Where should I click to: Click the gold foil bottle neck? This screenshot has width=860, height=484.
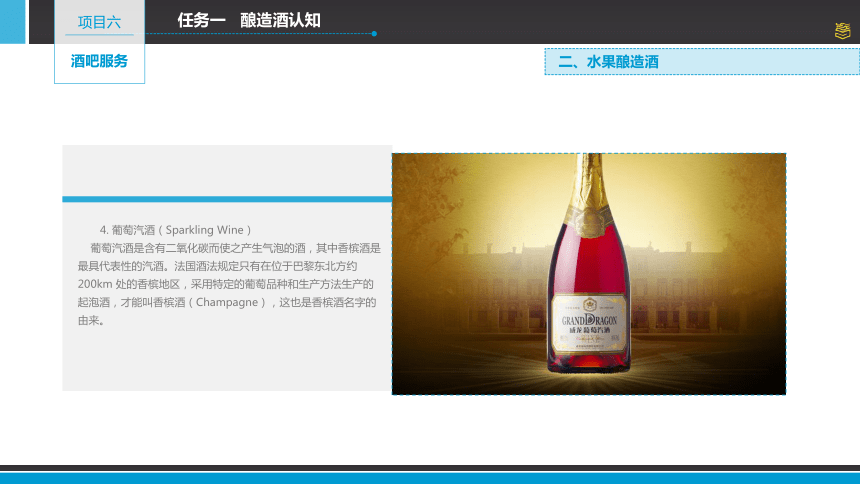click(590, 192)
